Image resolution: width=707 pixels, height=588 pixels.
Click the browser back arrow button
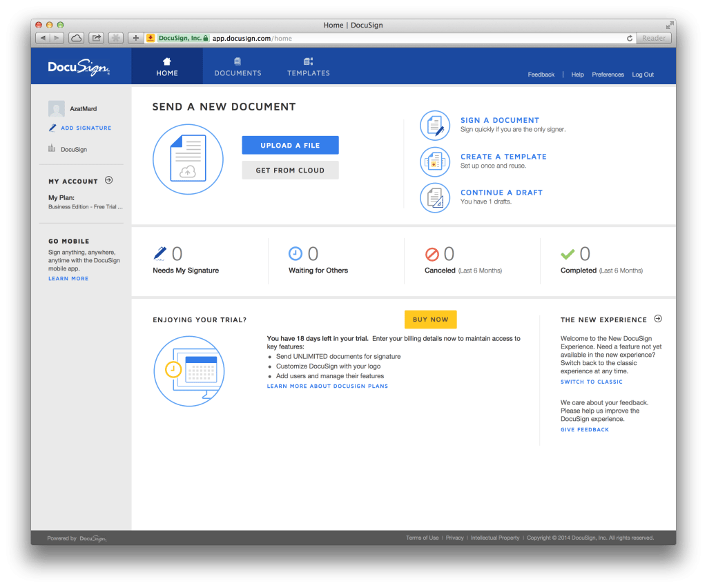click(43, 38)
